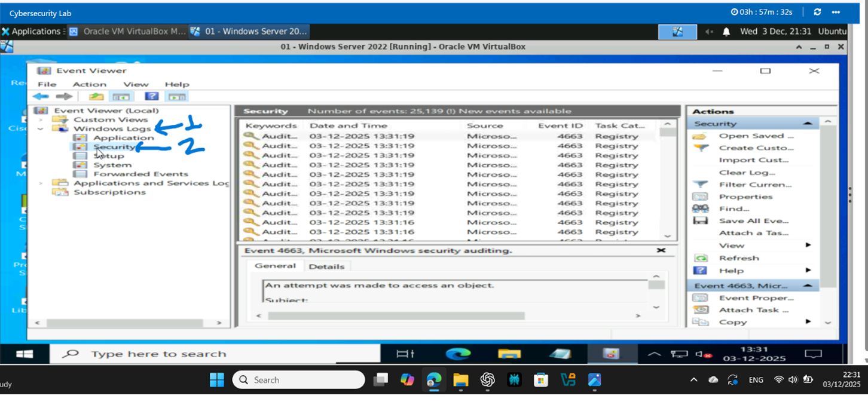Switch to the Details tab
Screen dimensions: 868x414
click(x=326, y=266)
